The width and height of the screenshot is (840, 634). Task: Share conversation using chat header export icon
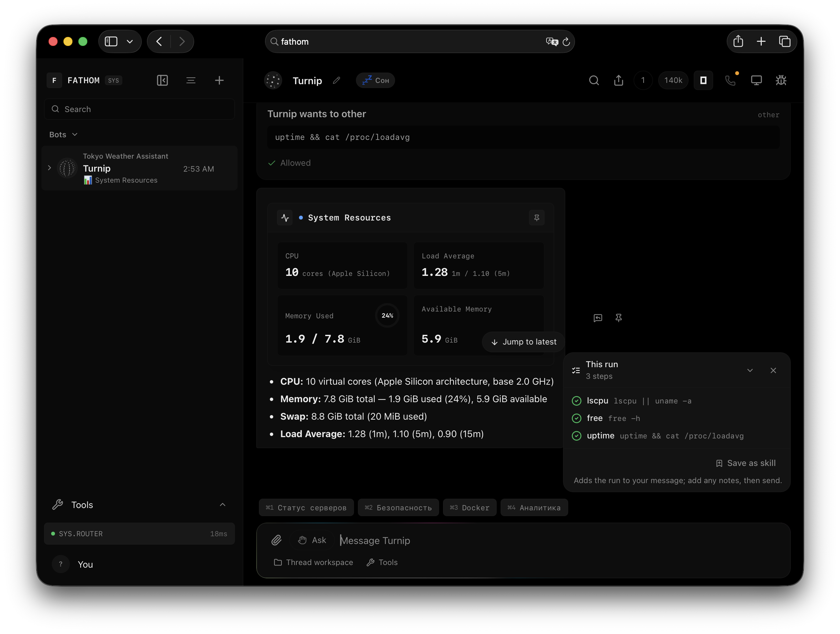[619, 80]
